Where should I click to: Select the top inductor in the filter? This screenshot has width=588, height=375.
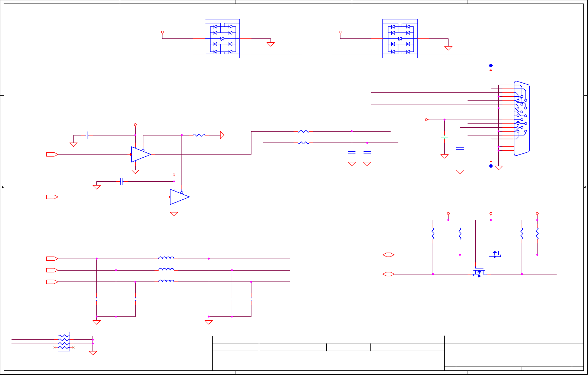(166, 258)
